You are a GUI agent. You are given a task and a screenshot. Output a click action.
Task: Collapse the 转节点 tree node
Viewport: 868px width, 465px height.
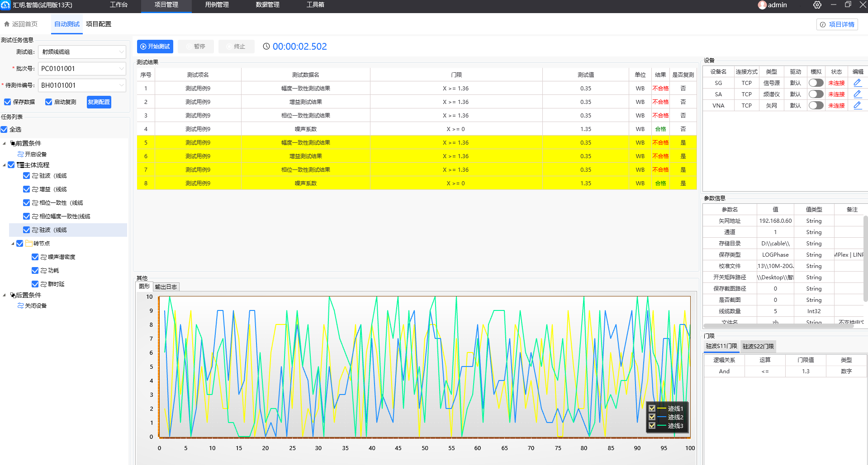pyautogui.click(x=13, y=244)
